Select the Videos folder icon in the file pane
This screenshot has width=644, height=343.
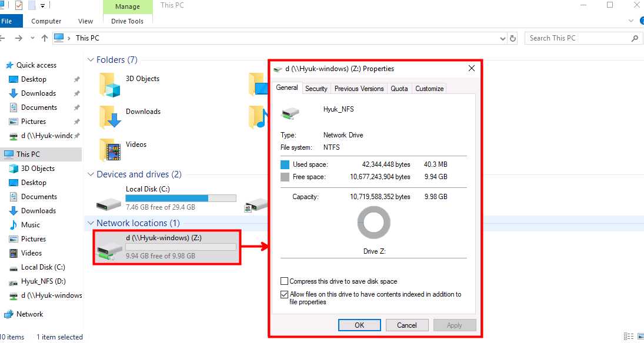coord(110,150)
